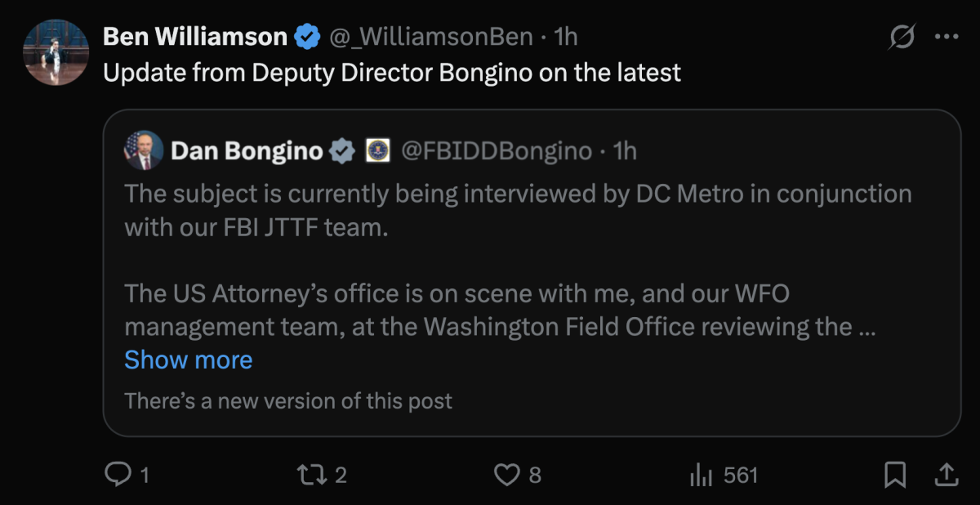Click the reply comment icon
The image size is (980, 505).
119,474
